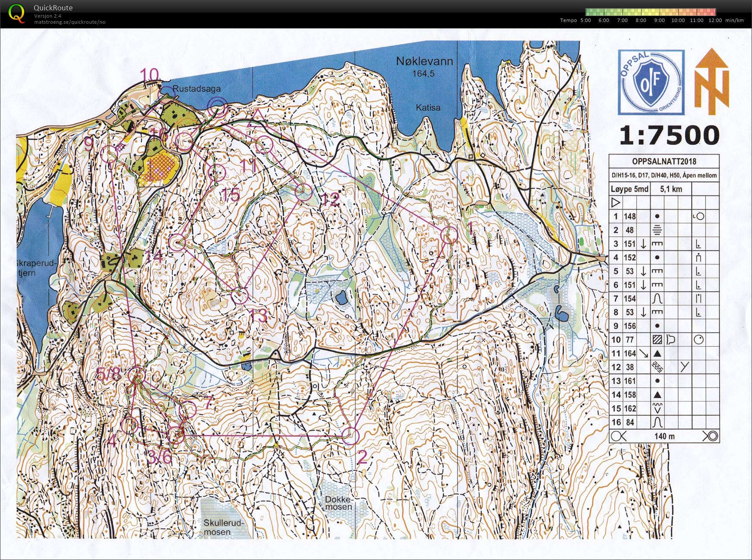Click the boulder dot symbol in row 1
This screenshot has height=560, width=752.
tap(657, 216)
